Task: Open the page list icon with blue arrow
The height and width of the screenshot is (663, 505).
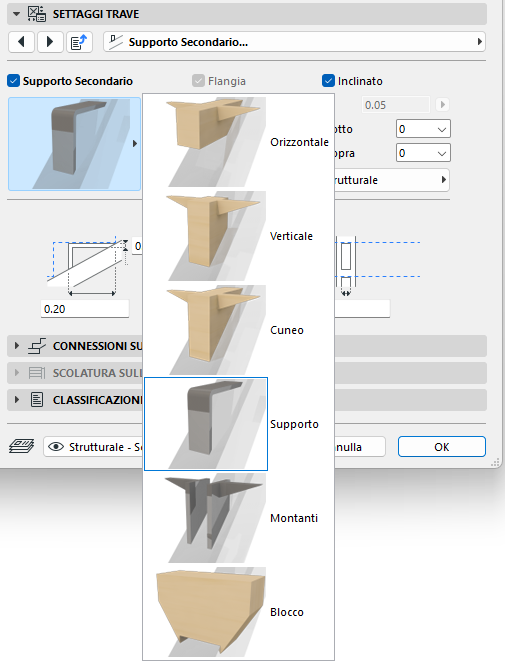Action: (x=79, y=42)
